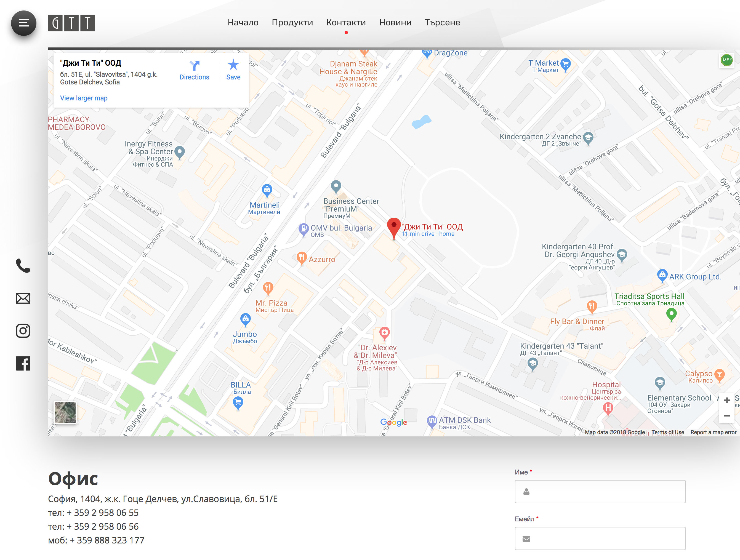The height and width of the screenshot is (560, 740).
Task: Click the Save star icon
Action: click(233, 65)
